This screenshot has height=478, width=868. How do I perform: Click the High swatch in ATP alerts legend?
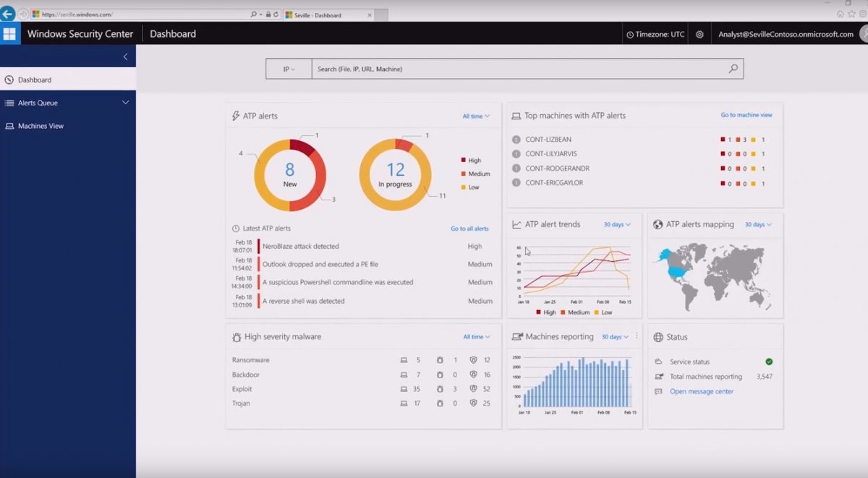[x=464, y=161]
